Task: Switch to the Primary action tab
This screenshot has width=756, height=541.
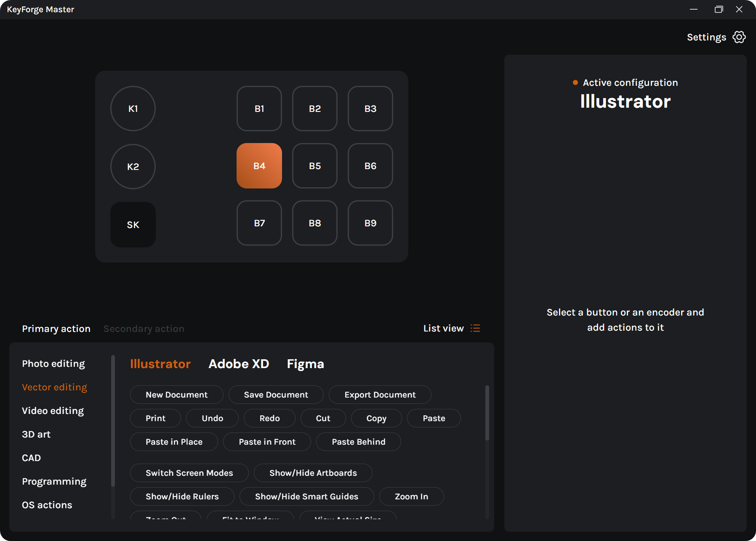Action: pyautogui.click(x=56, y=329)
